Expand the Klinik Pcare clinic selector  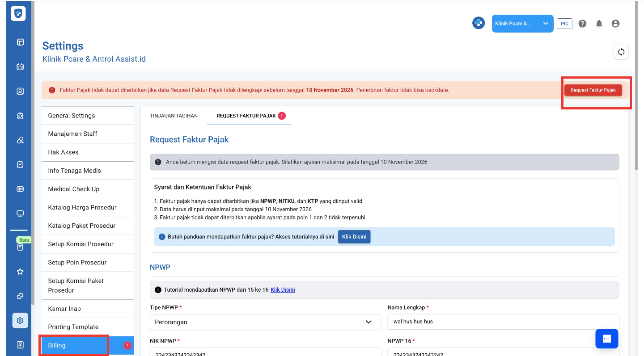(x=522, y=24)
